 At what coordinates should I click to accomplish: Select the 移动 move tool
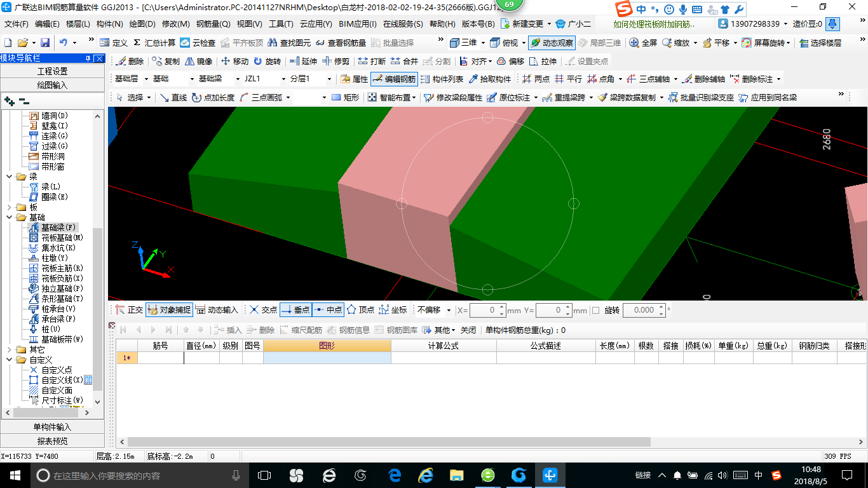pyautogui.click(x=235, y=61)
